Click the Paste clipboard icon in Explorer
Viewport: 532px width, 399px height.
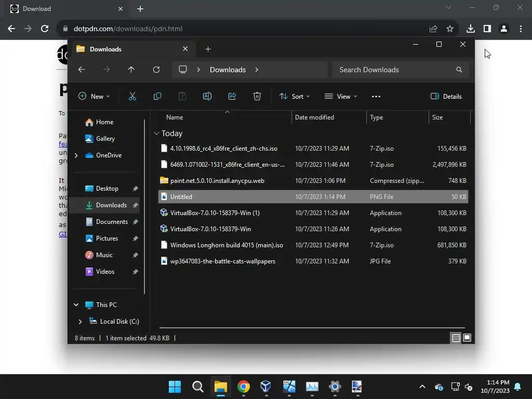click(182, 96)
